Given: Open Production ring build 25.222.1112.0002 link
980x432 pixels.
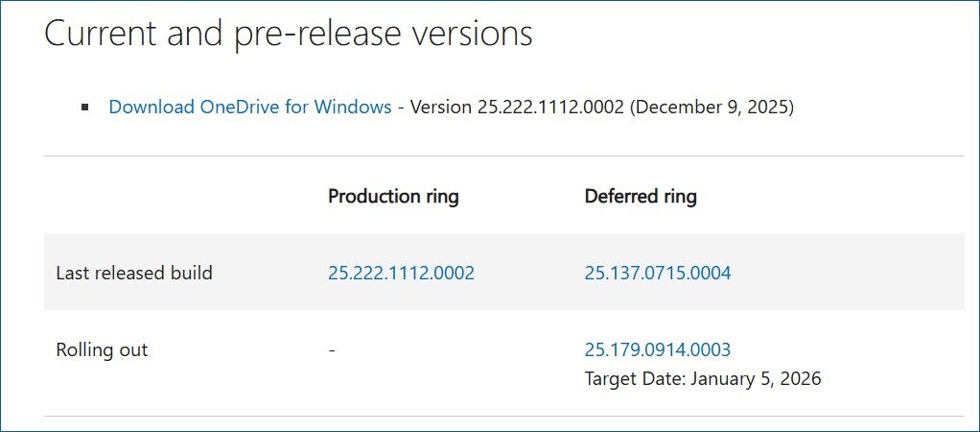Looking at the screenshot, I should (401, 274).
